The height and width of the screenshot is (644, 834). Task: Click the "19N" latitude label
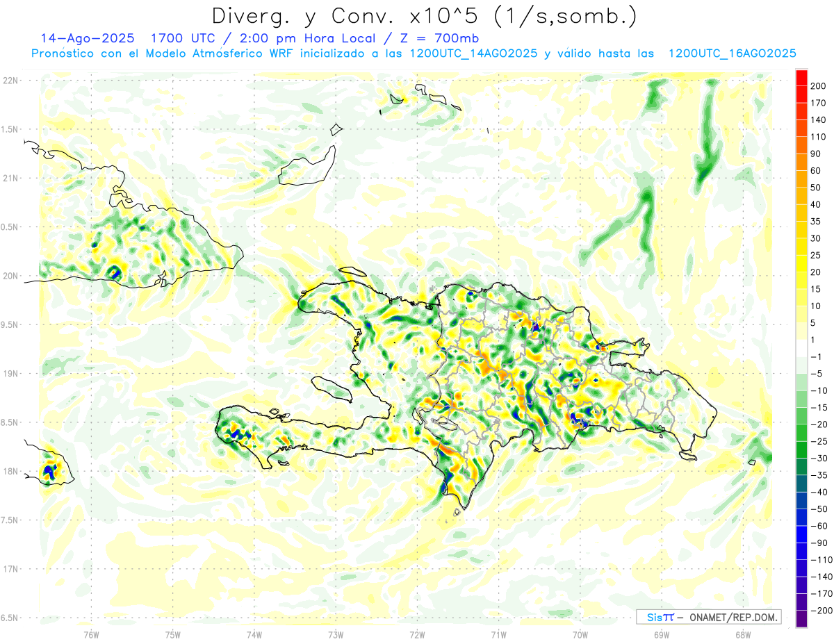tap(9, 374)
